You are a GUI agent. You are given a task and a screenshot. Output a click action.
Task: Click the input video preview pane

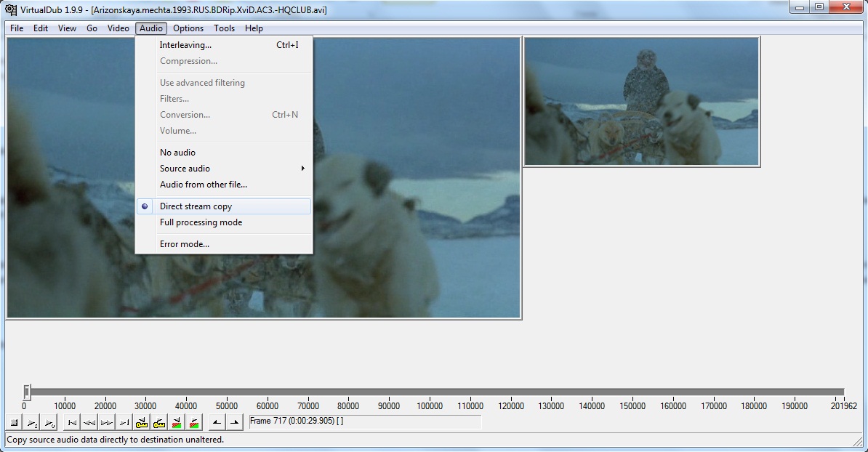click(x=263, y=177)
